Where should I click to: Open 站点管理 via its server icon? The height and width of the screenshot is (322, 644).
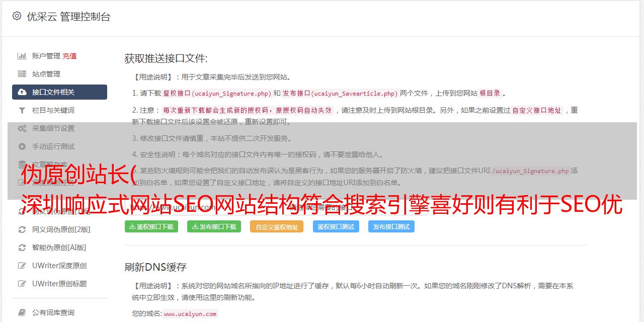22,74
